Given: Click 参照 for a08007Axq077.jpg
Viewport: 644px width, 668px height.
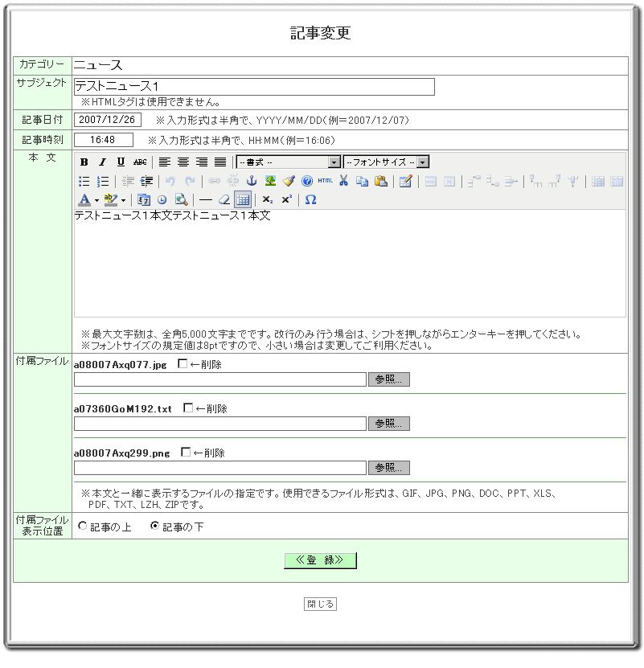Looking at the screenshot, I should pos(388,379).
